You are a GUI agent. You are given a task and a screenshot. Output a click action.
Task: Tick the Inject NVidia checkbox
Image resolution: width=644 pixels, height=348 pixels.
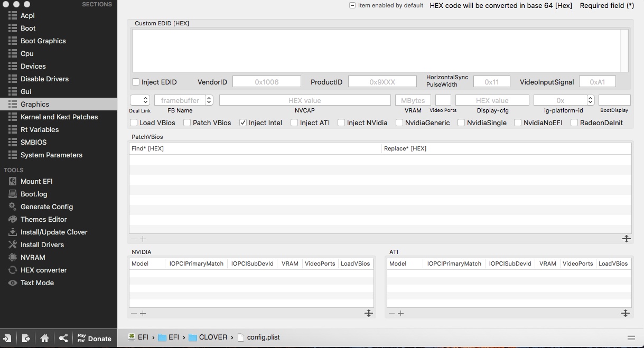(341, 123)
